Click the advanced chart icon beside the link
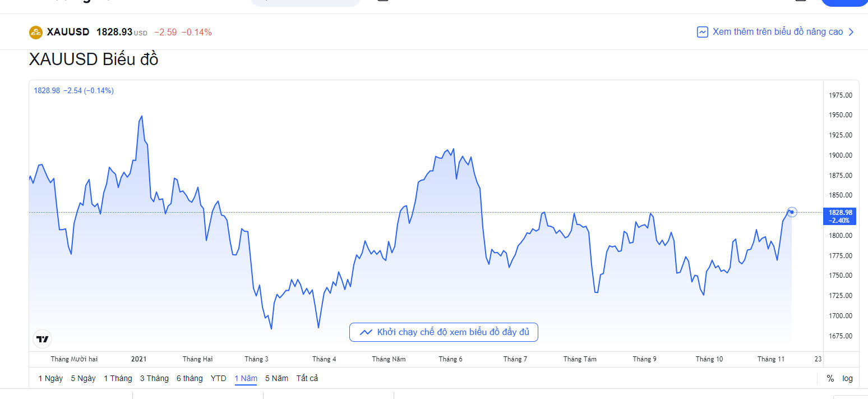Screen dimensions: 868x399 [x=702, y=32]
